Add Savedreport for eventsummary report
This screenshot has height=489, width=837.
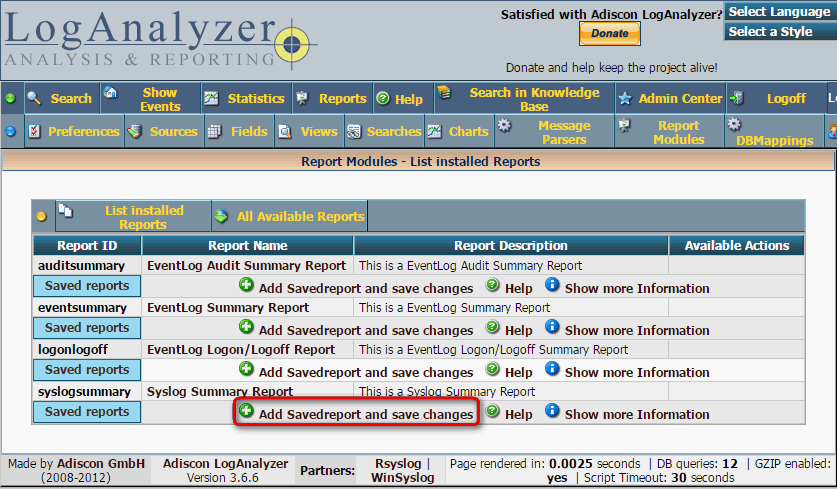(366, 330)
